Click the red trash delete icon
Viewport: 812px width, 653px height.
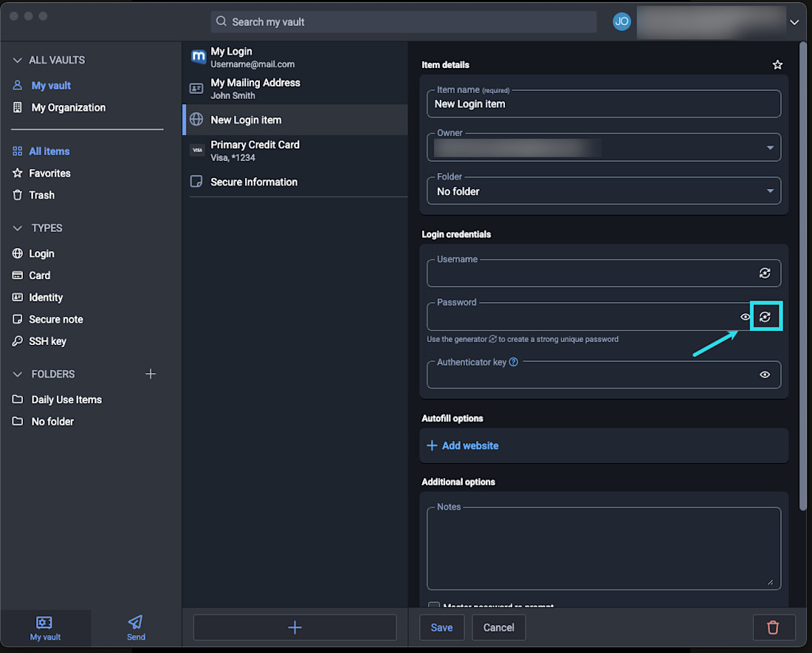tap(773, 627)
